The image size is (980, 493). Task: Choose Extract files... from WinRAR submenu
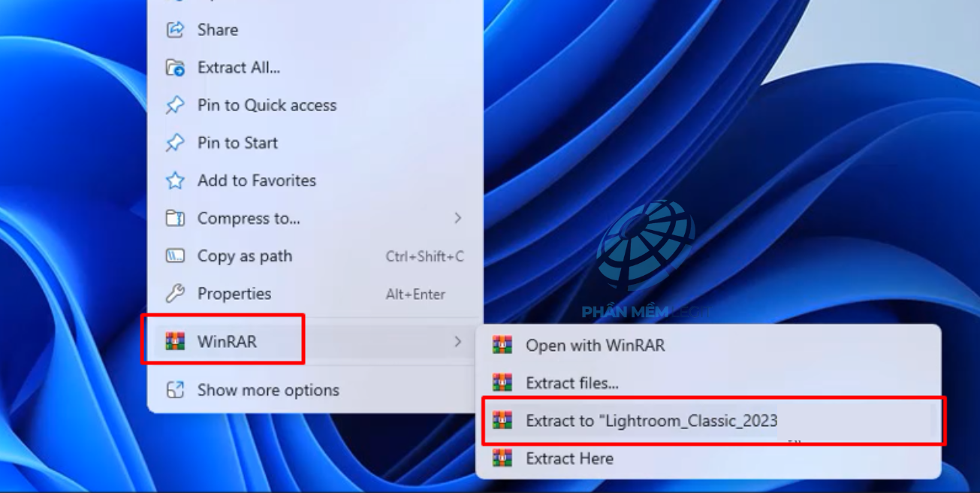[709, 383]
